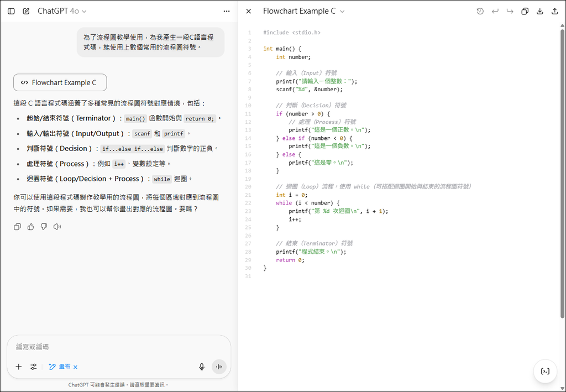Click the inline code 'return 0;' in response
This screenshot has width=566, height=392.
click(x=200, y=118)
